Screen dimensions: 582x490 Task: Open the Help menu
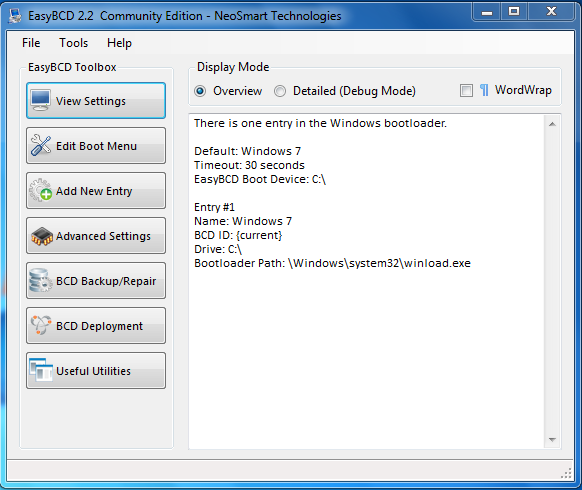(x=119, y=43)
